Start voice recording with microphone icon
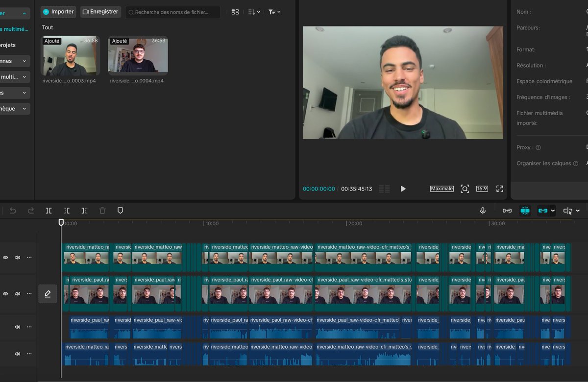Screen dimensions: 588x382 [483, 211]
